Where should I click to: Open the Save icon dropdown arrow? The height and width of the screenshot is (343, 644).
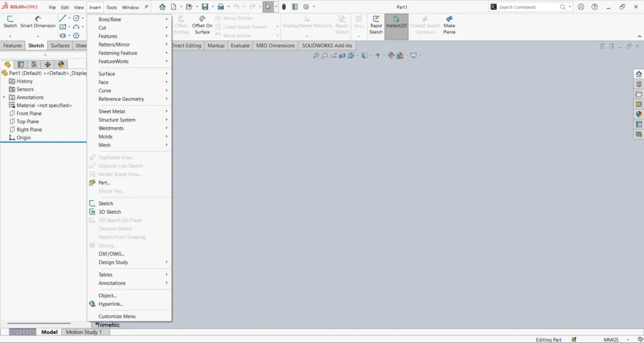211,7
